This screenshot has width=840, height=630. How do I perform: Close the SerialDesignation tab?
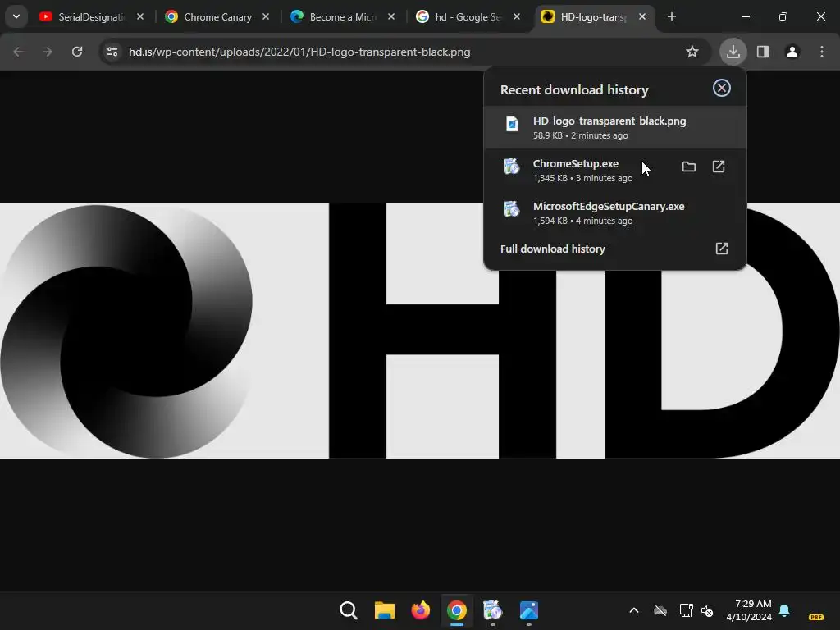click(x=139, y=17)
